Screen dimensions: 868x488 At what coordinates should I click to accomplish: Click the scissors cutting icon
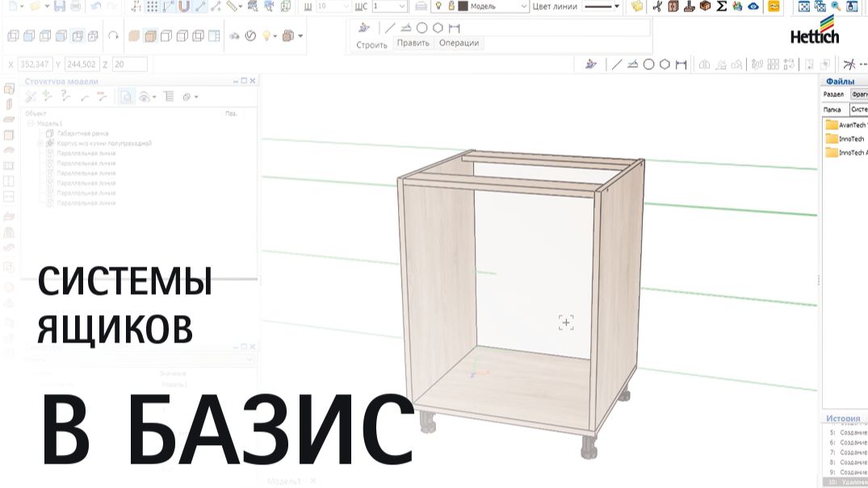coord(657,6)
